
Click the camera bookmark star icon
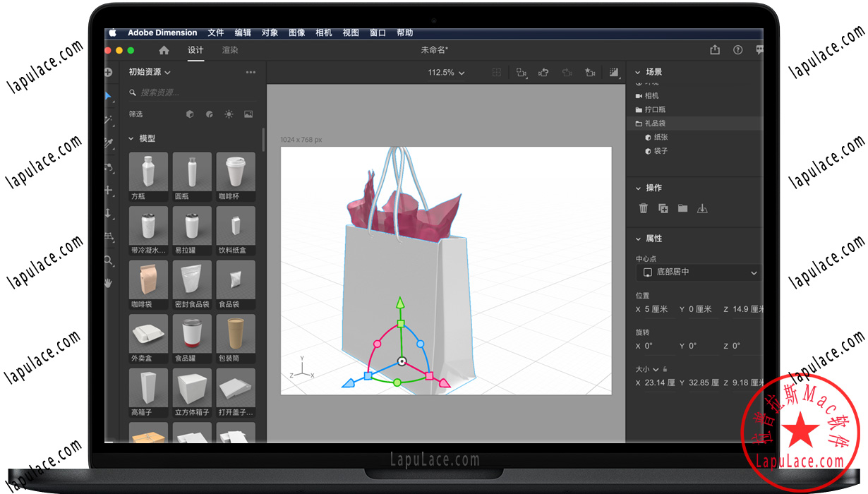click(x=590, y=72)
